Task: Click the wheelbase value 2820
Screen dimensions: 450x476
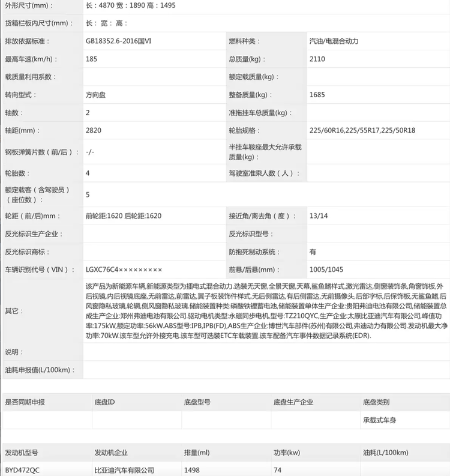Action: coord(94,131)
